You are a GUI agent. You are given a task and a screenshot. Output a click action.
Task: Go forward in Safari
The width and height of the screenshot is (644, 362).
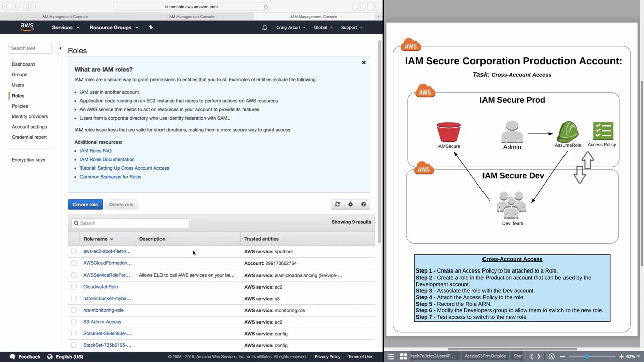click(x=15, y=6)
